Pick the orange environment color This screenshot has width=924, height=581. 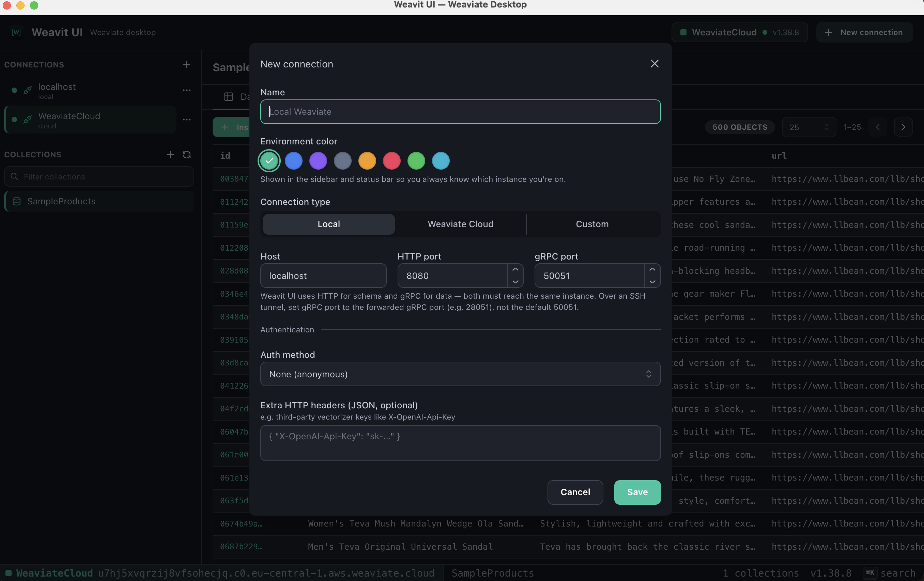pos(367,161)
